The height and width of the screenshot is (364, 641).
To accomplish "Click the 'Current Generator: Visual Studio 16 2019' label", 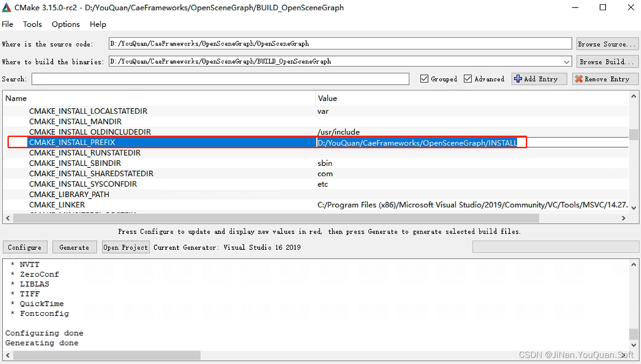I will (x=227, y=247).
